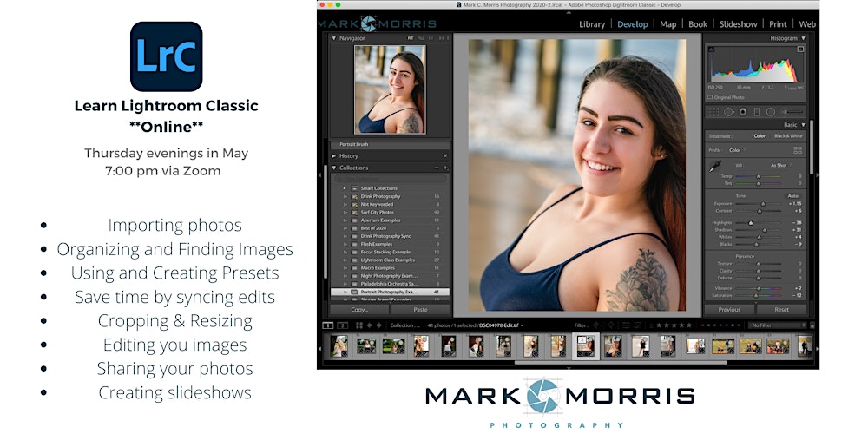Click the Collections search field
The height and width of the screenshot is (434, 868).
[x=390, y=178]
